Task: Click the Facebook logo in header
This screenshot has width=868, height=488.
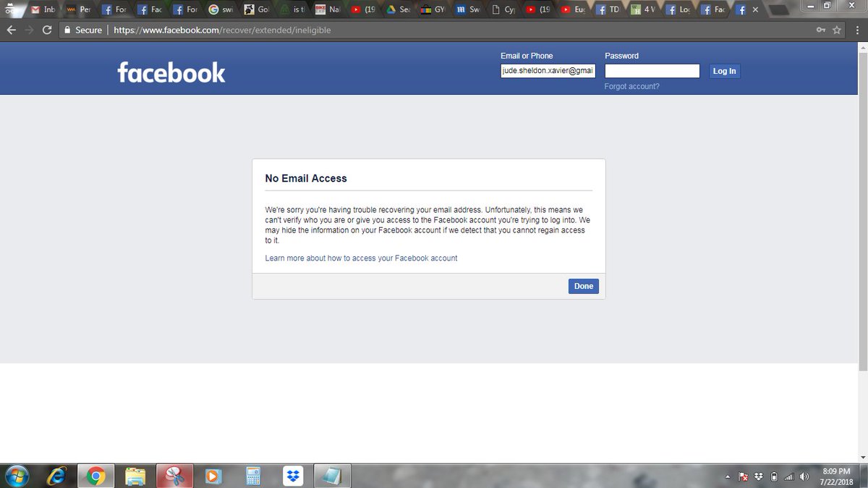Action: click(x=171, y=72)
